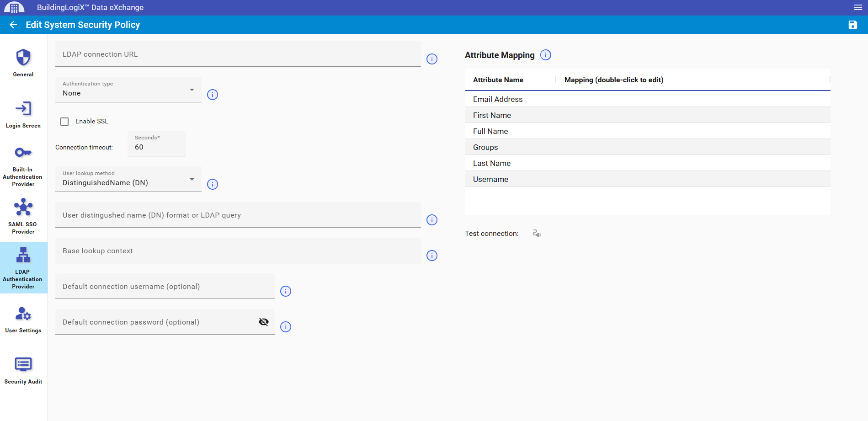Open the Authentication type dropdown
Screen dimensions: 868x421
128,90
